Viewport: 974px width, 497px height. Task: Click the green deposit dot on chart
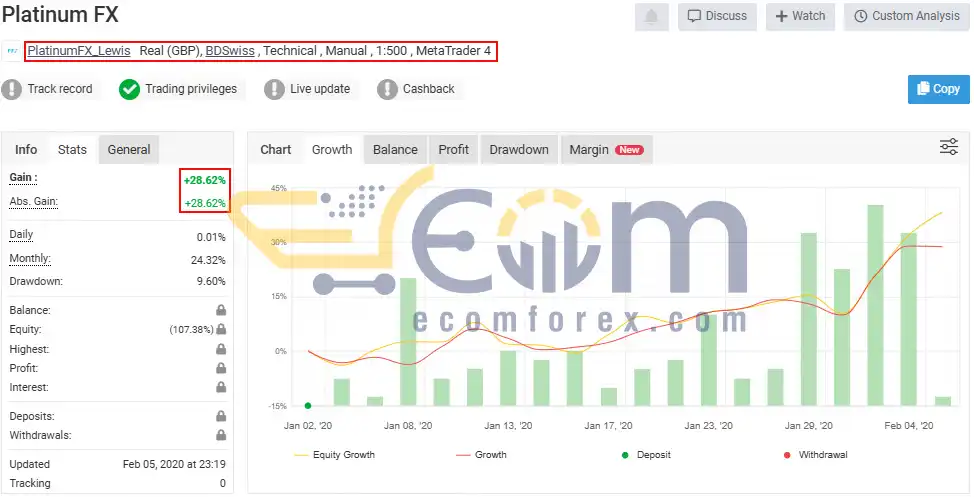click(308, 406)
